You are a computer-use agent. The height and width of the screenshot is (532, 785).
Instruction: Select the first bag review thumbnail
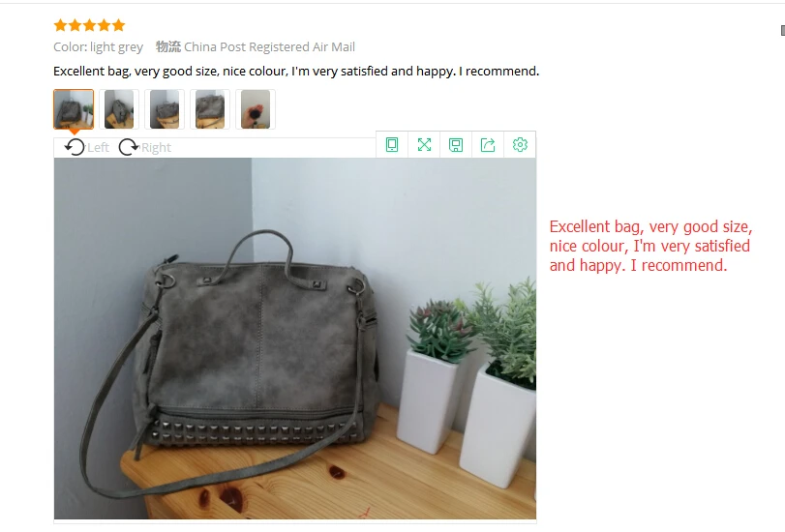(x=74, y=109)
